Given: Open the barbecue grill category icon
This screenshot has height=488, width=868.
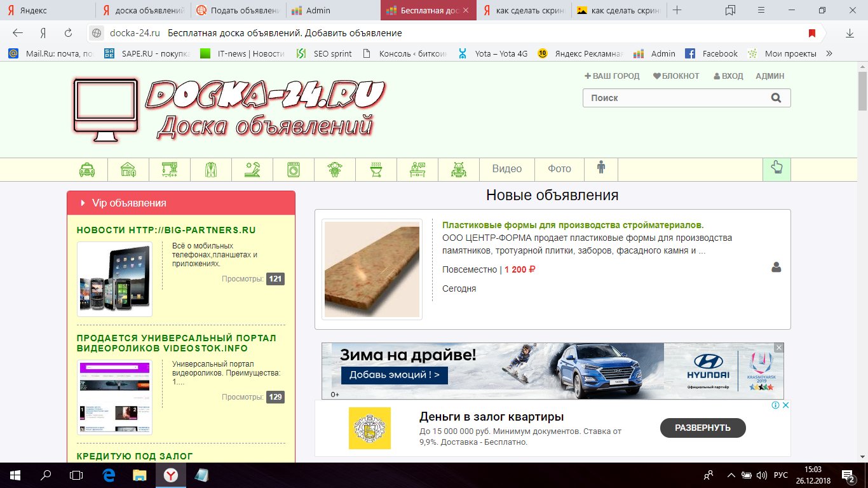Looking at the screenshot, I should click(376, 169).
